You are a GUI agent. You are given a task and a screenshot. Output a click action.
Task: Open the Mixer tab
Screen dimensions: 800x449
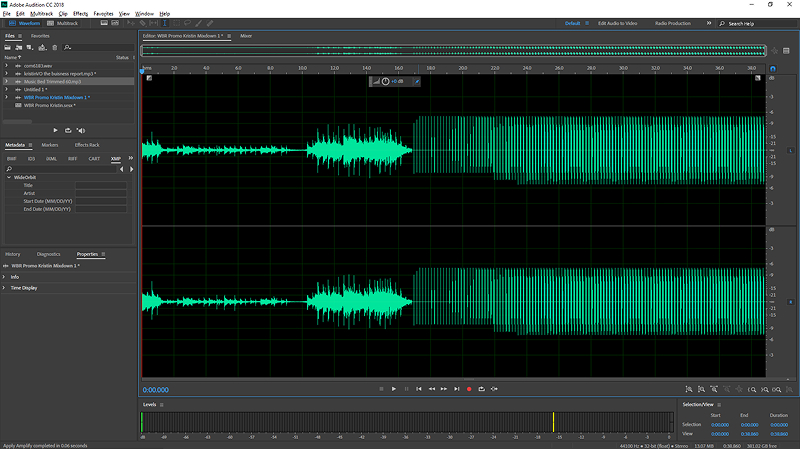pos(246,36)
